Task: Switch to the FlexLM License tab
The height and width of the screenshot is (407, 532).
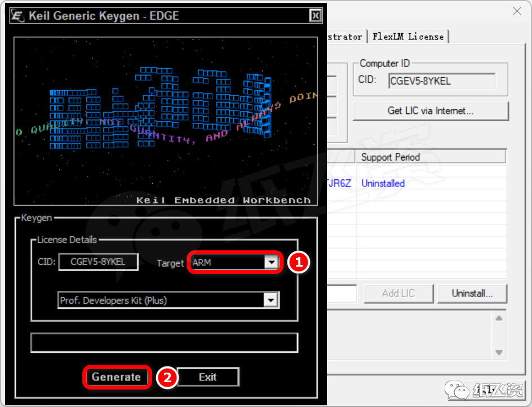Action: [x=408, y=37]
